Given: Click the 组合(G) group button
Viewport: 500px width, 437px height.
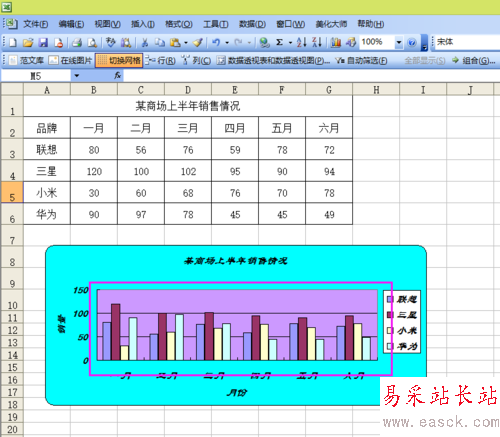Looking at the screenshot, I should tap(474, 60).
